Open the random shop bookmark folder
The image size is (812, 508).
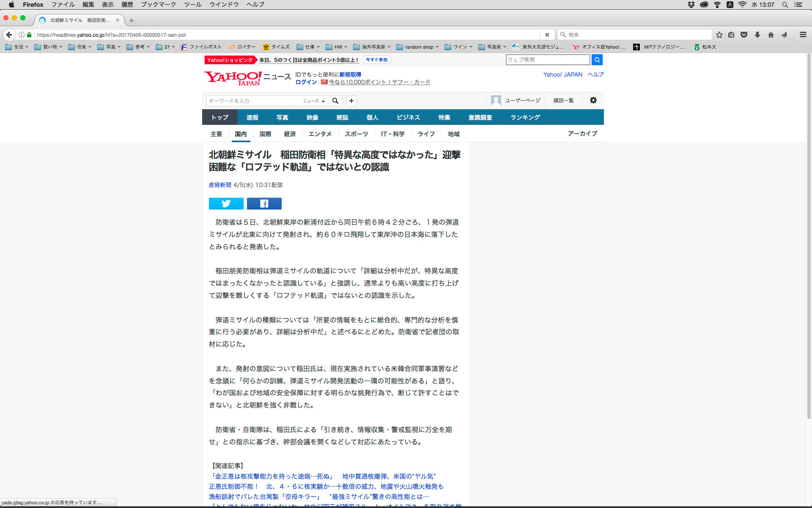[x=418, y=47]
